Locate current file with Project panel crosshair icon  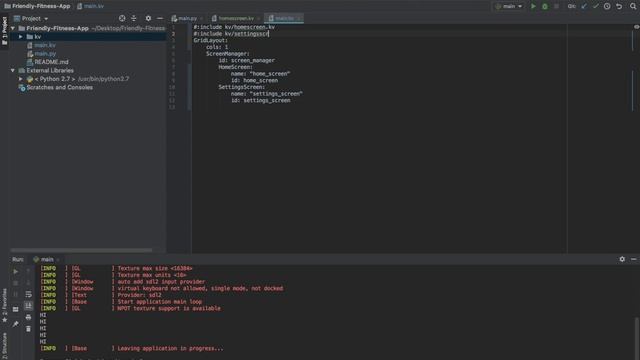(122, 18)
